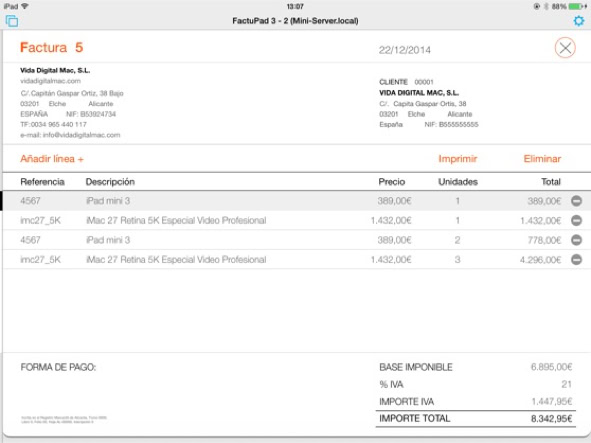
Task: Remove the iMac line with 3 units
Action: [x=576, y=260]
